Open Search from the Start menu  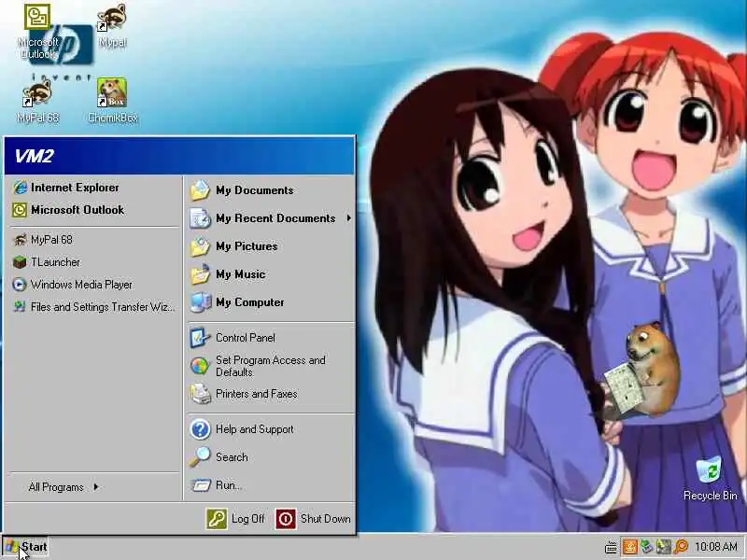pyautogui.click(x=270, y=457)
